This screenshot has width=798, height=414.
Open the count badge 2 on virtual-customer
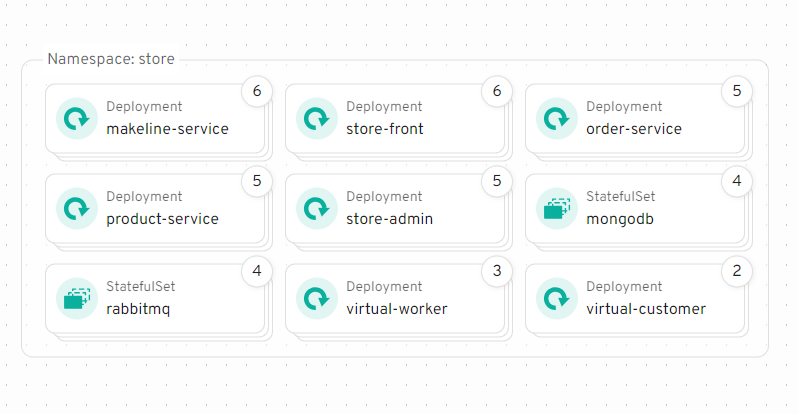pyautogui.click(x=737, y=271)
